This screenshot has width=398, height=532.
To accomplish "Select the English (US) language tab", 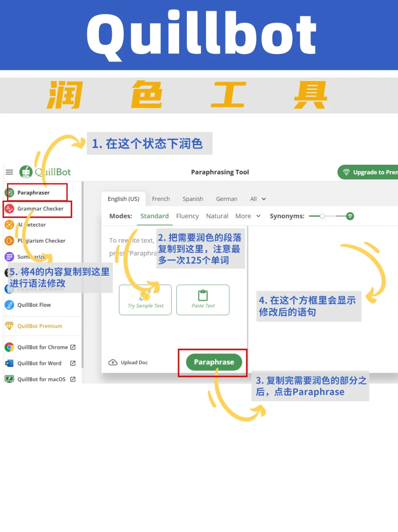I will click(x=123, y=199).
